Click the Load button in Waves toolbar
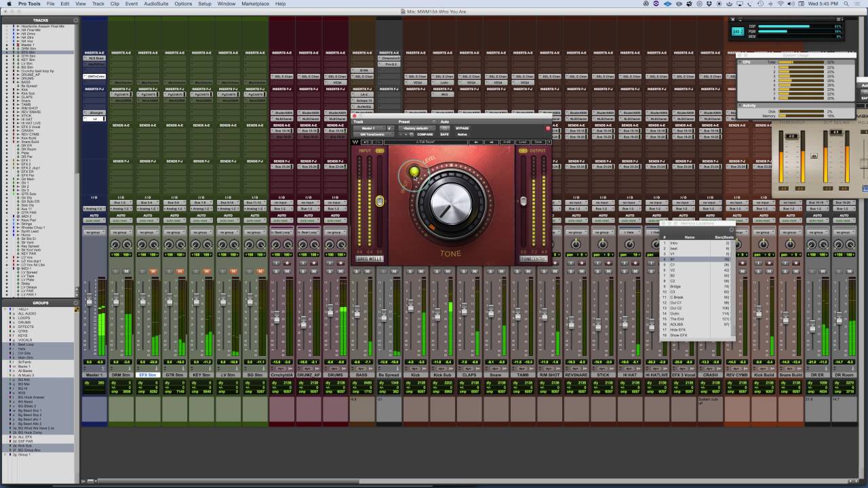 click(x=522, y=142)
